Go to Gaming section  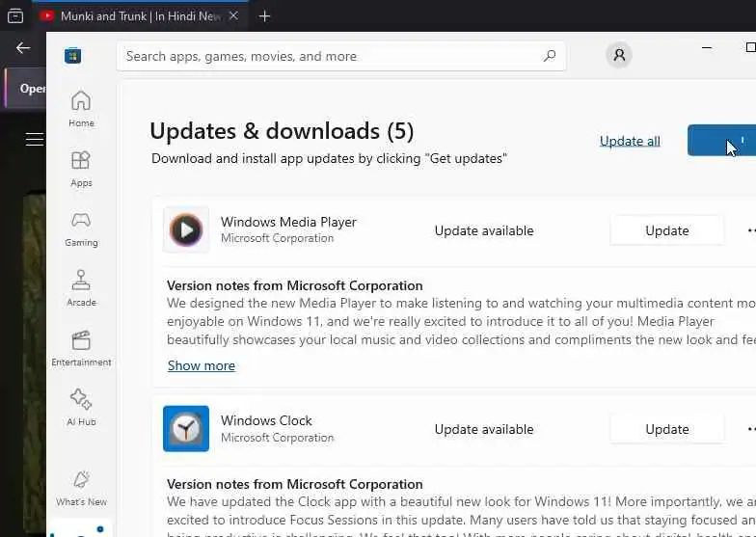point(81,228)
